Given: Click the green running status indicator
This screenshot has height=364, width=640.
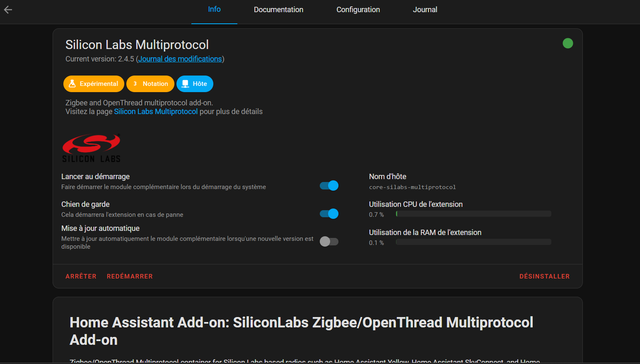Looking at the screenshot, I should 568,43.
